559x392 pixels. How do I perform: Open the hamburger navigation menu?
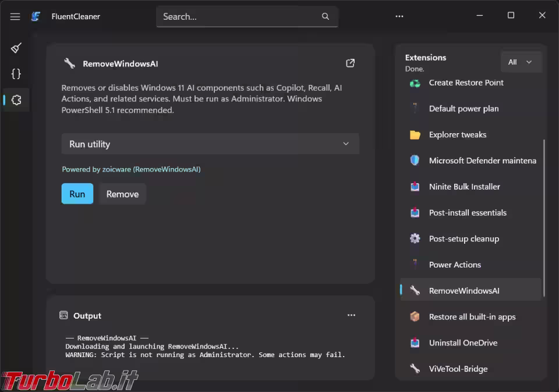(15, 16)
